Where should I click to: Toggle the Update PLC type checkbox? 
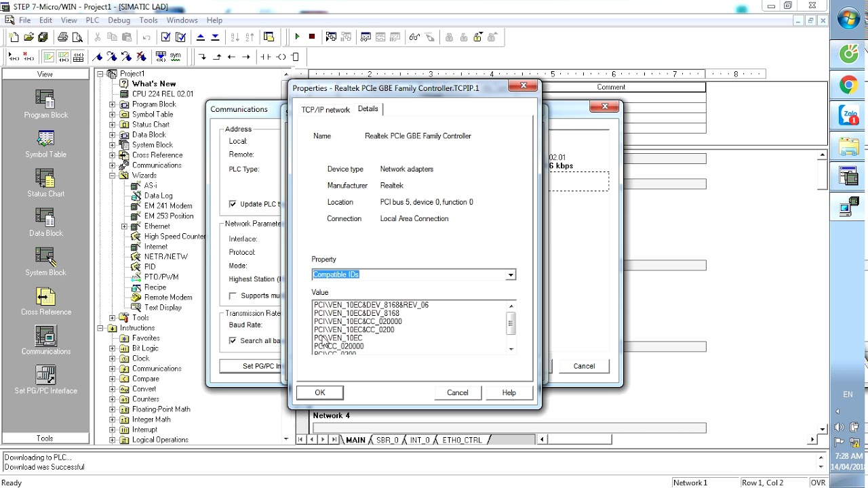(x=233, y=204)
